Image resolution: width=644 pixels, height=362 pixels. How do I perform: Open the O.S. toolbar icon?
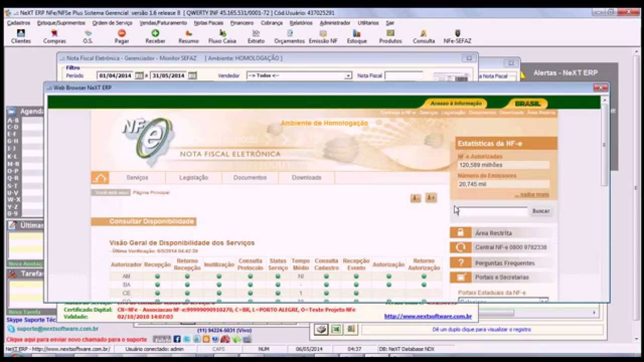[88, 37]
